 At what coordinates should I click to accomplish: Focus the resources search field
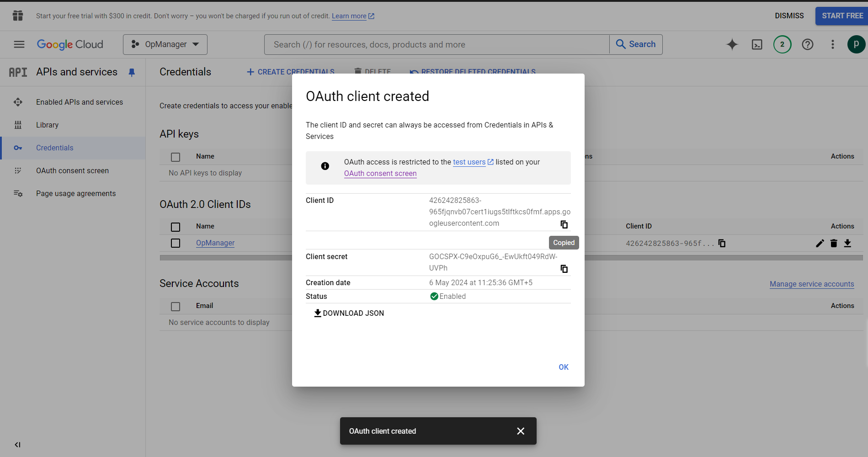tap(437, 44)
